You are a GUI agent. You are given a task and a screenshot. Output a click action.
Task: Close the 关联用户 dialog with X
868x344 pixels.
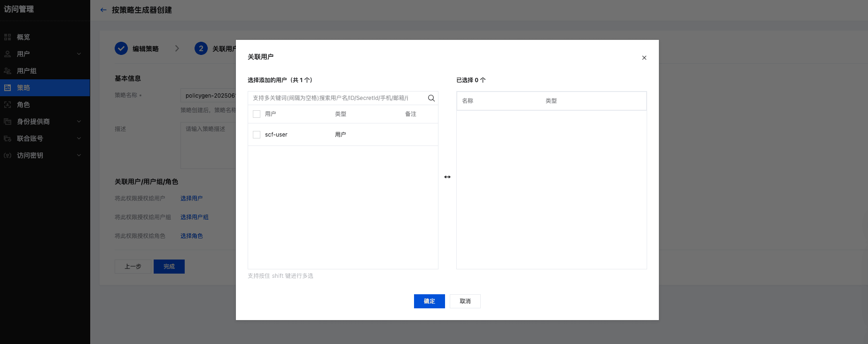coord(644,58)
